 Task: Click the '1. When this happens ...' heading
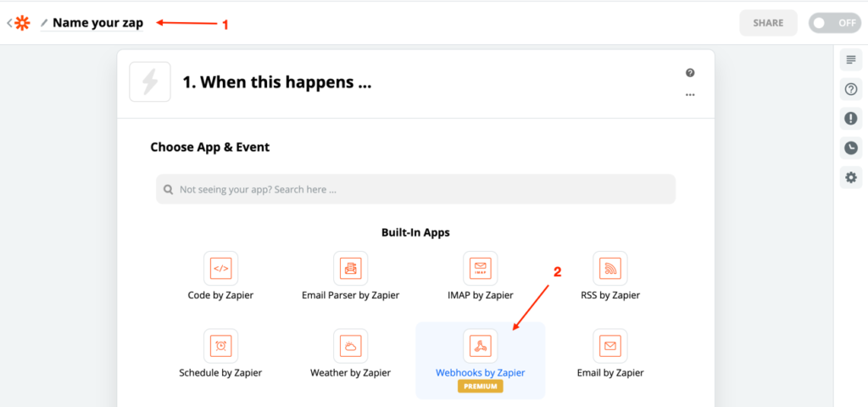tap(277, 82)
